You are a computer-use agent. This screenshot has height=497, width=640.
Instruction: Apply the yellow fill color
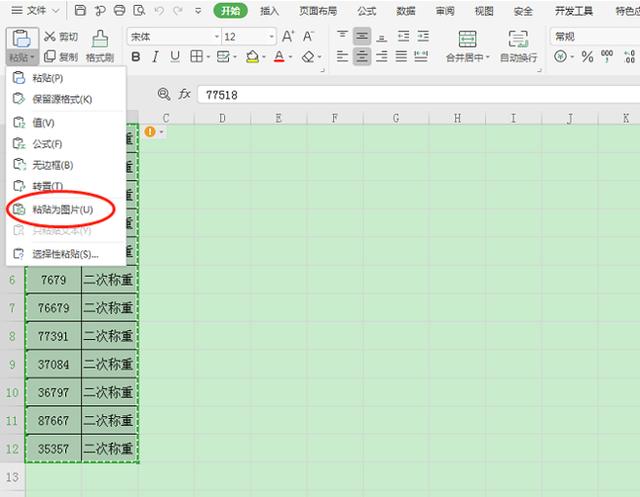pos(253,57)
